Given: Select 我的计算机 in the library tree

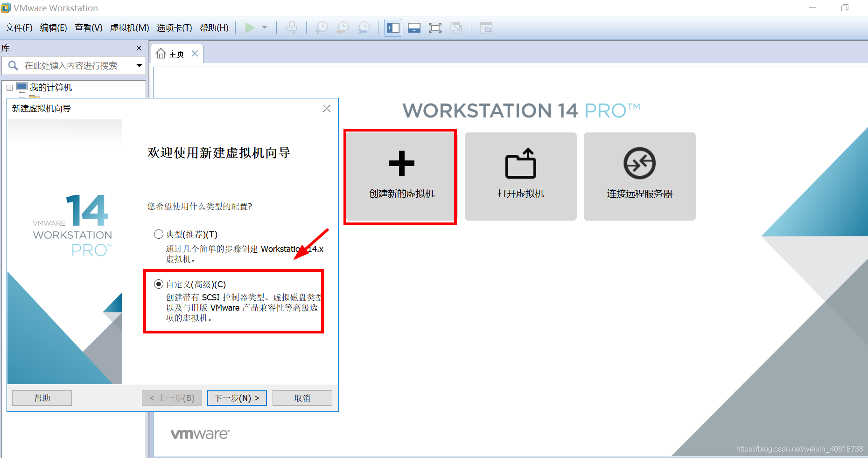Looking at the screenshot, I should (x=51, y=88).
